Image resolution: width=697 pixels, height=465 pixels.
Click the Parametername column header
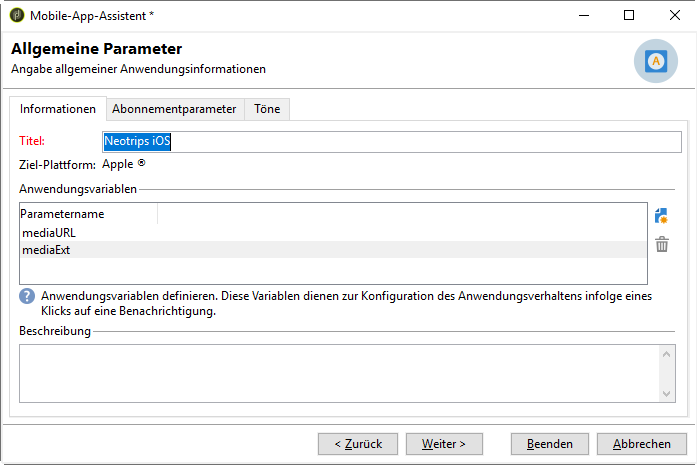point(88,214)
